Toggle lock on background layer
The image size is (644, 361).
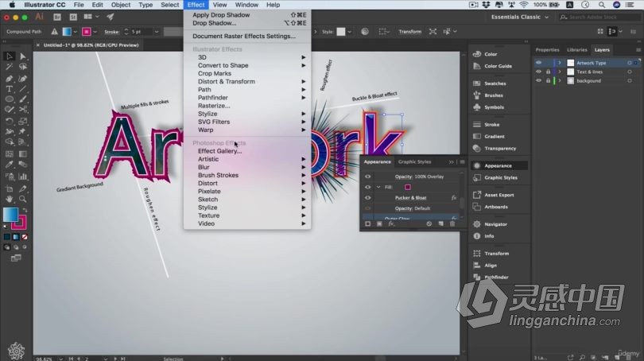tap(548, 80)
